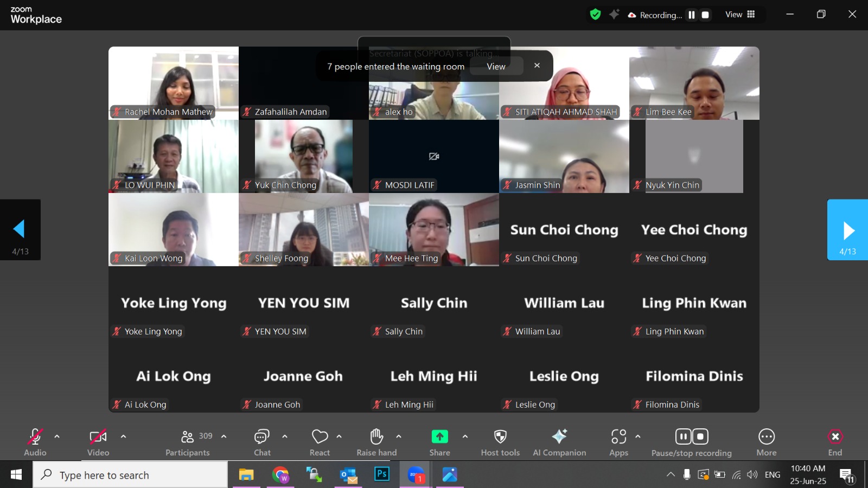This screenshot has height=488, width=868.
Task: Expand chat options arrow
Action: tap(285, 436)
